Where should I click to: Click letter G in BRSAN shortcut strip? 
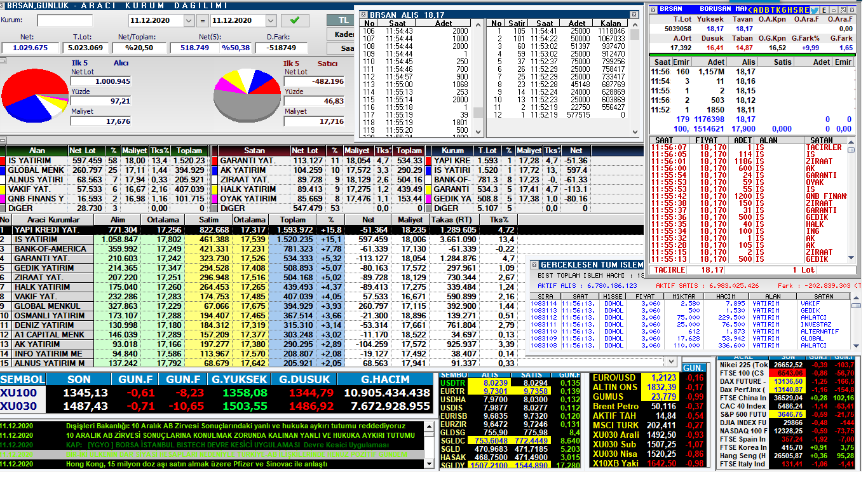tap(784, 10)
